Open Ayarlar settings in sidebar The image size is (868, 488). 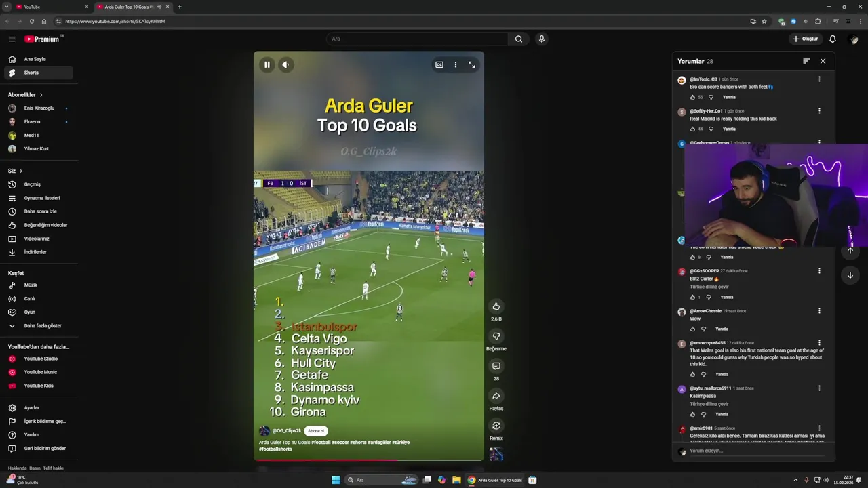click(x=39, y=408)
